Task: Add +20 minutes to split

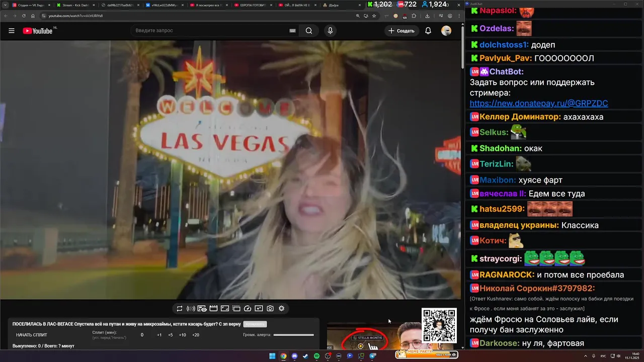Action: click(196, 335)
